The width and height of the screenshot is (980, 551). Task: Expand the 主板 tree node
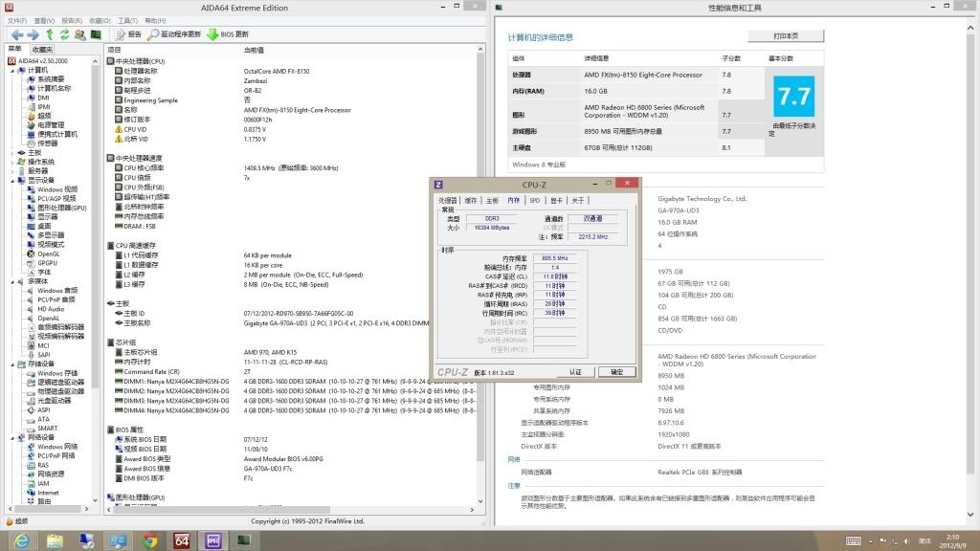pyautogui.click(x=11, y=152)
